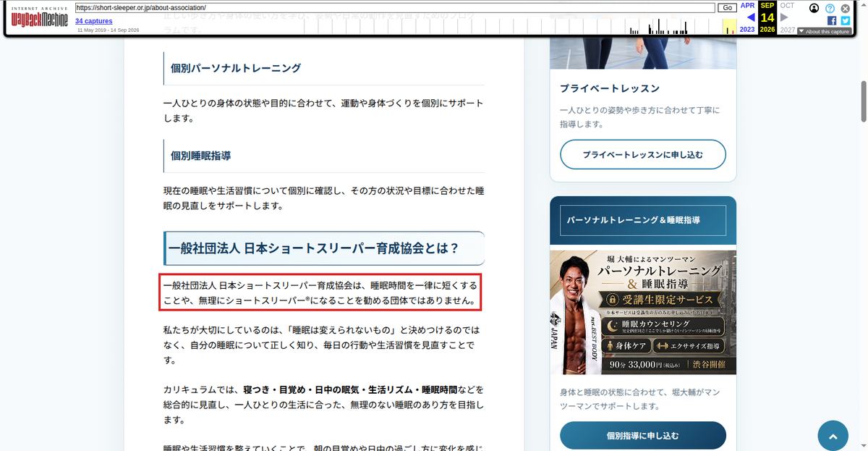Click the lesson photo above プライベートレッスン
The height and width of the screenshot is (451, 868).
coord(643,53)
